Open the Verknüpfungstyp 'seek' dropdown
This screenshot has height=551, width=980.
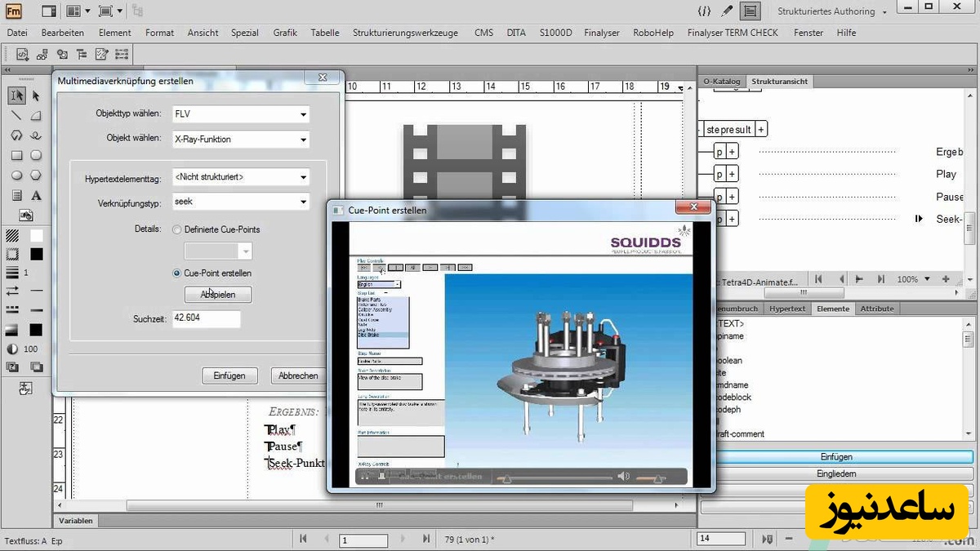pos(241,202)
